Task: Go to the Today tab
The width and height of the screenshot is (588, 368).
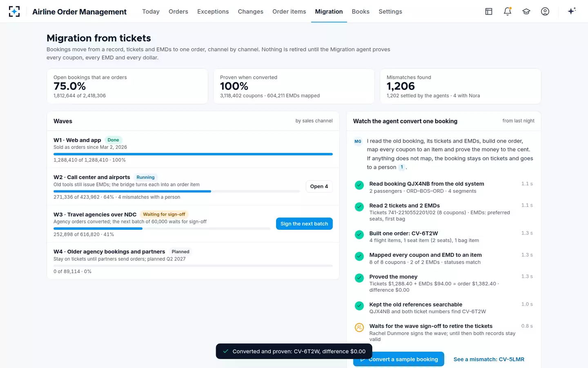Action: [151, 11]
